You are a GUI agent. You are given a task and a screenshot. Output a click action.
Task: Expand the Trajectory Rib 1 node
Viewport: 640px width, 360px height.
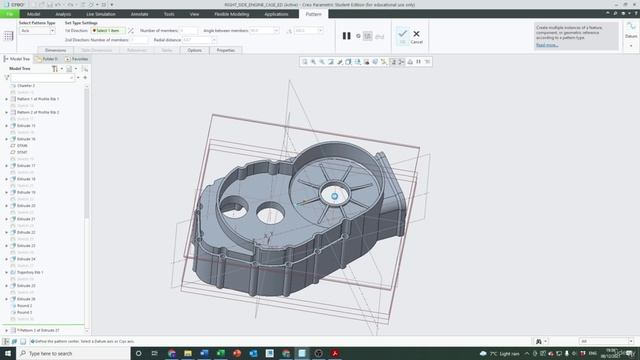pyautogui.click(x=7, y=272)
